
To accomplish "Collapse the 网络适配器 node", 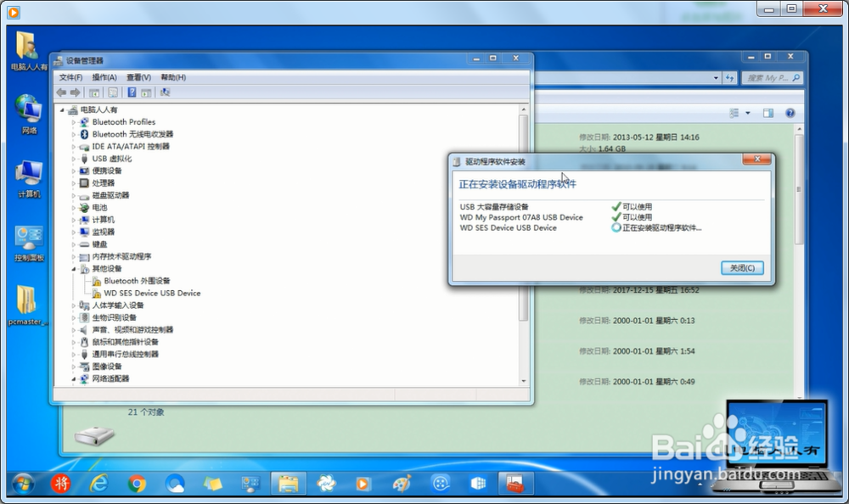I will tap(74, 379).
